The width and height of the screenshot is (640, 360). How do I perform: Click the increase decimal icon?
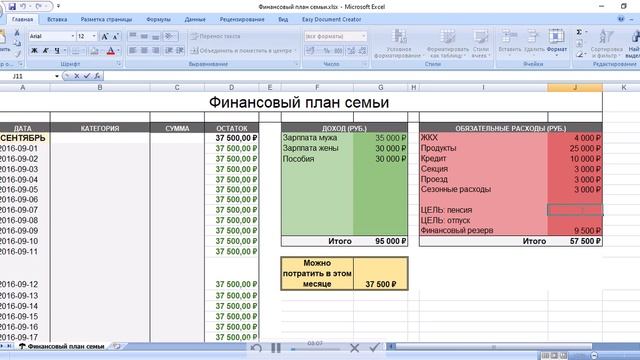[351, 51]
